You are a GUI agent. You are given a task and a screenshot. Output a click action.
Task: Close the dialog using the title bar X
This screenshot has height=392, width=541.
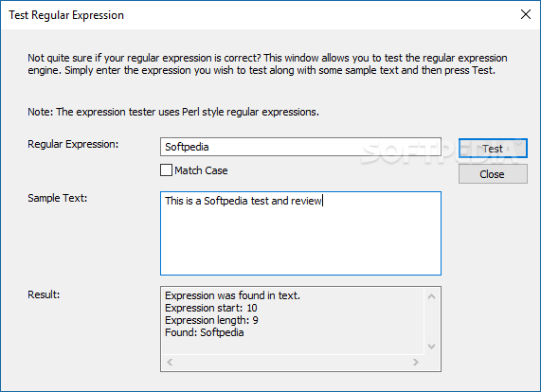526,14
